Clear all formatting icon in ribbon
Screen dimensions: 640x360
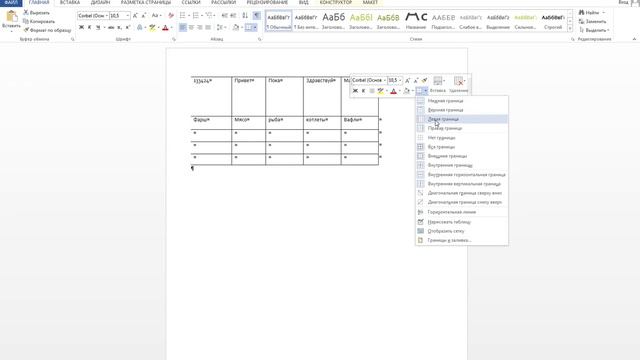[171, 16]
